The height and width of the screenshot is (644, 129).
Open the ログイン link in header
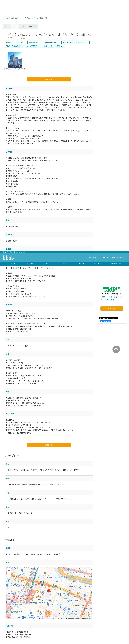pos(92,257)
